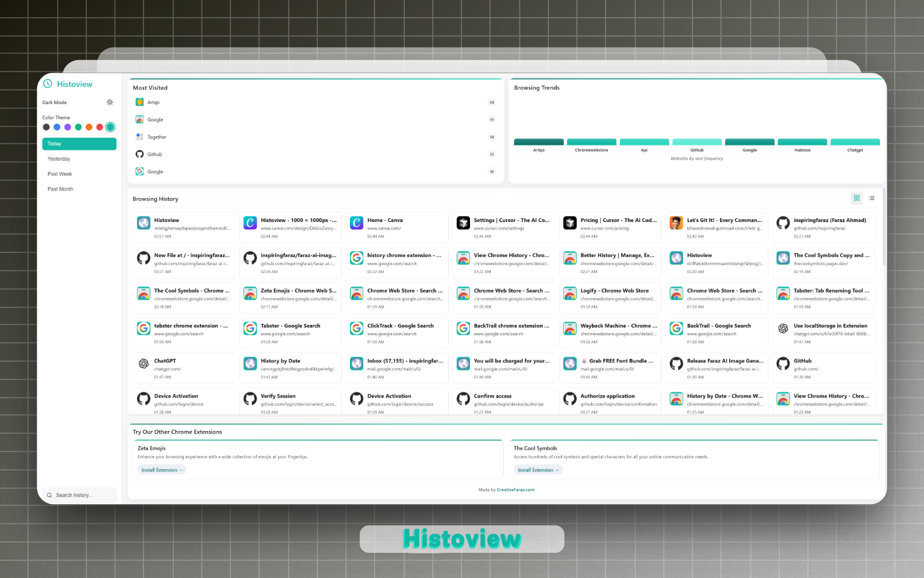Click the globe icon on The Cool Symbols Copy card
The height and width of the screenshot is (578, 924).
pos(783,258)
